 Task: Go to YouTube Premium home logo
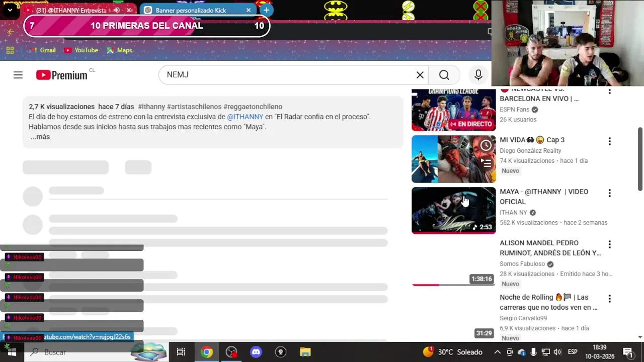(x=62, y=75)
